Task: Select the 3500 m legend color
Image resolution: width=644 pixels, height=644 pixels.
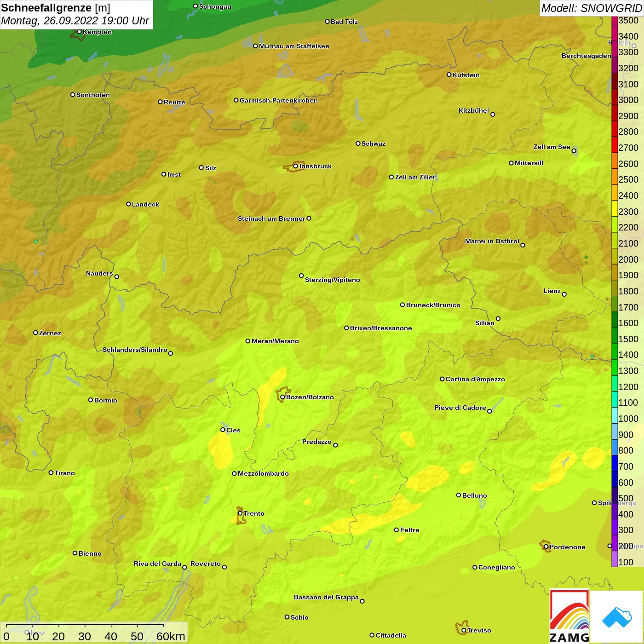Action: (x=615, y=21)
